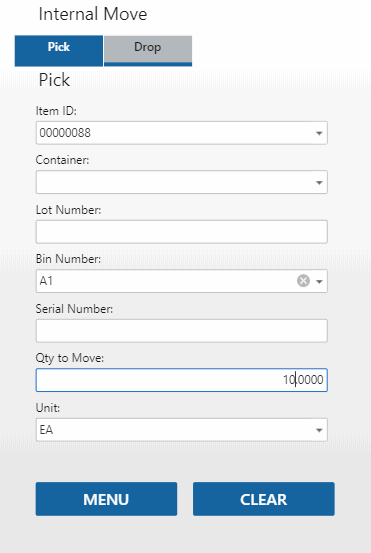Click the Container label text
371x553 pixels.
pyautogui.click(x=62, y=160)
